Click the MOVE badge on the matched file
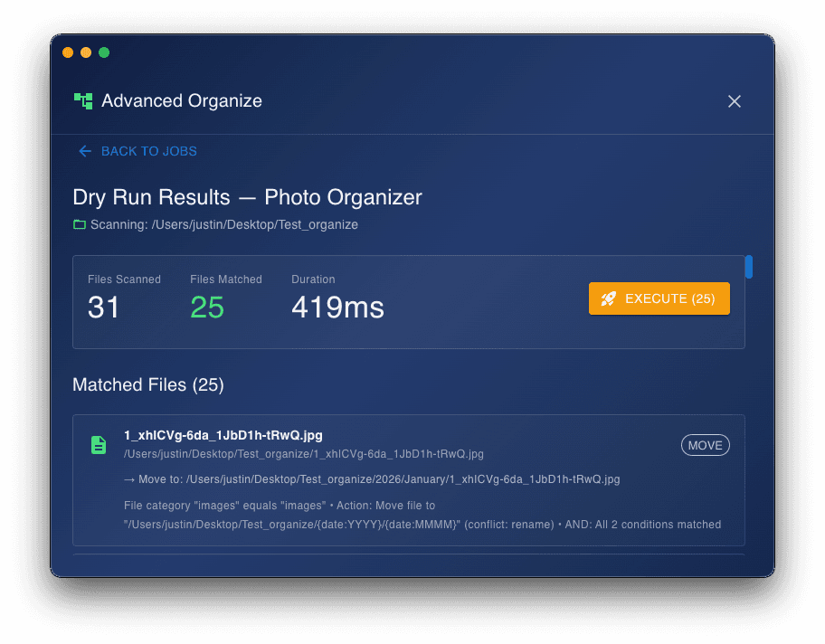The width and height of the screenshot is (825, 644). coord(706,444)
